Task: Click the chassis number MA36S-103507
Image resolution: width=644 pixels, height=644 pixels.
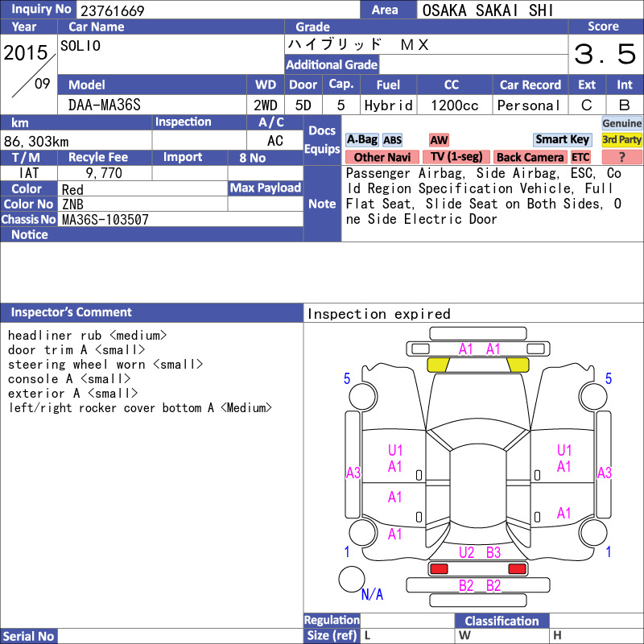Action: pyautogui.click(x=105, y=219)
